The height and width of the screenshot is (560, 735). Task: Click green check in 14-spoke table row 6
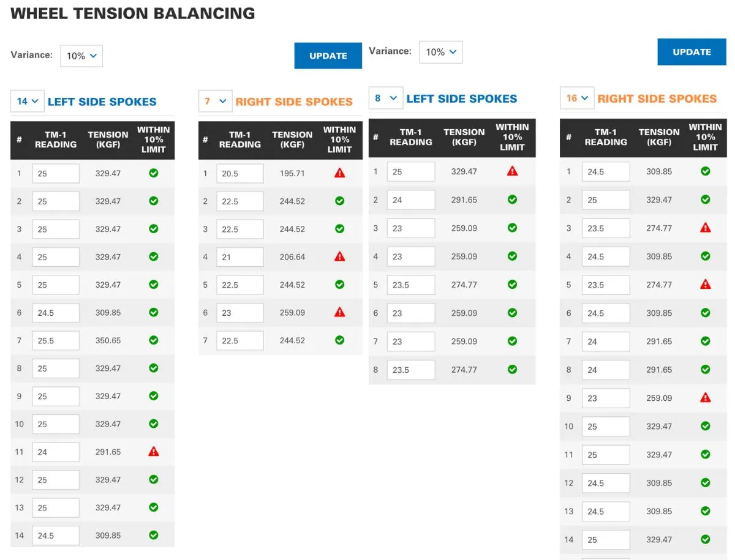(x=154, y=312)
